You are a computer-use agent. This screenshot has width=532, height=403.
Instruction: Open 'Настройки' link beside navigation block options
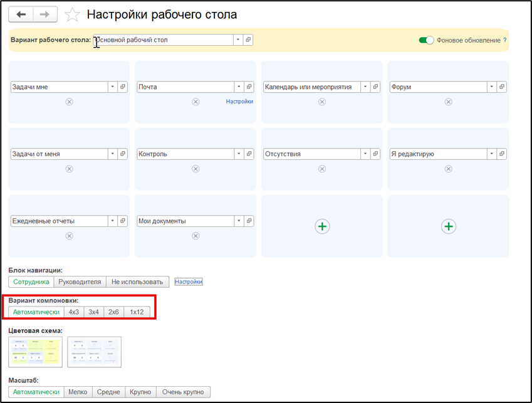[189, 281]
